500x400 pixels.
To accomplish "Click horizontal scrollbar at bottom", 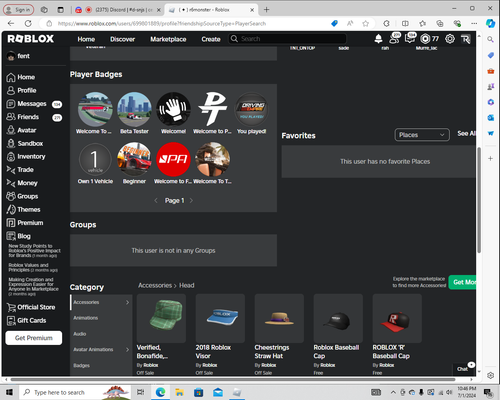I will point(233,380).
